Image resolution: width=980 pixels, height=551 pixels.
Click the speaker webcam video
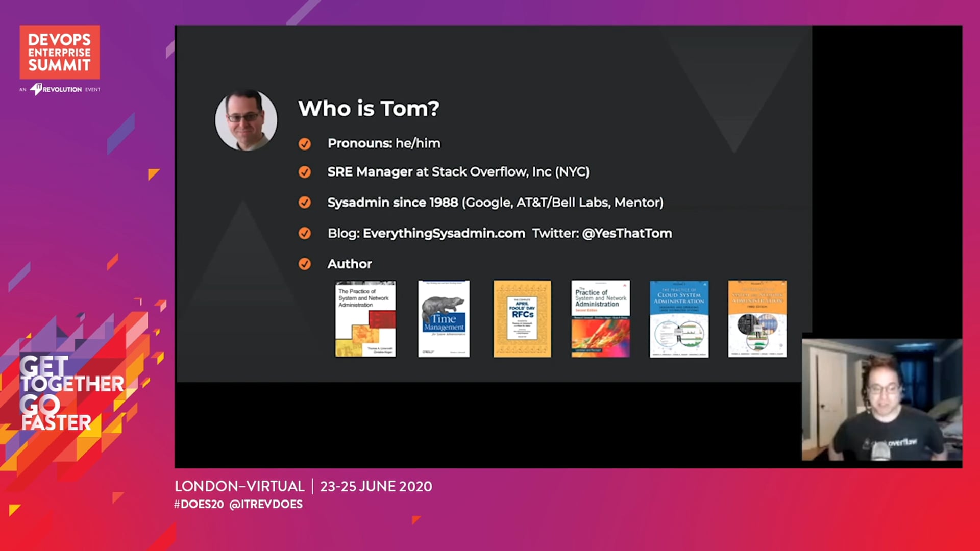coord(882,400)
